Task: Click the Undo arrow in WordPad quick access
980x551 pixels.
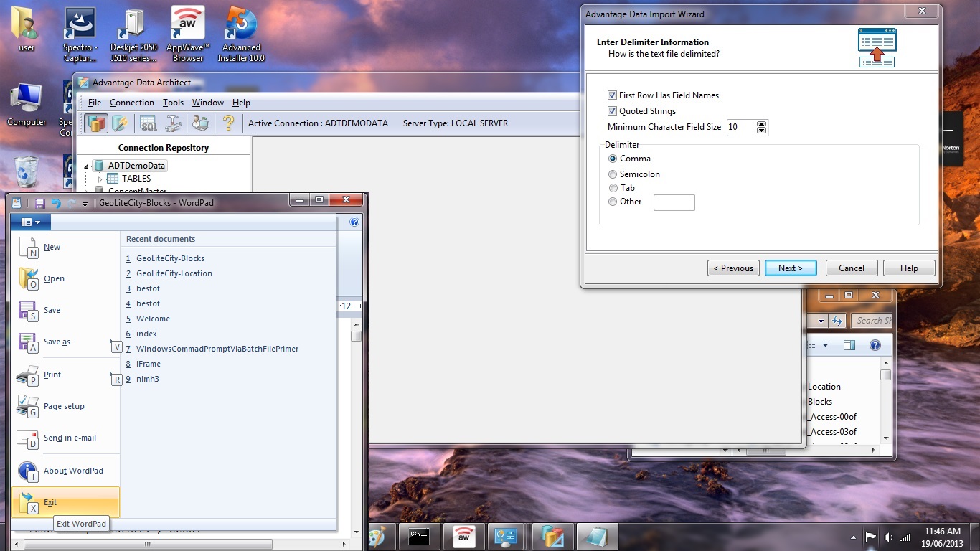Action: click(56, 204)
